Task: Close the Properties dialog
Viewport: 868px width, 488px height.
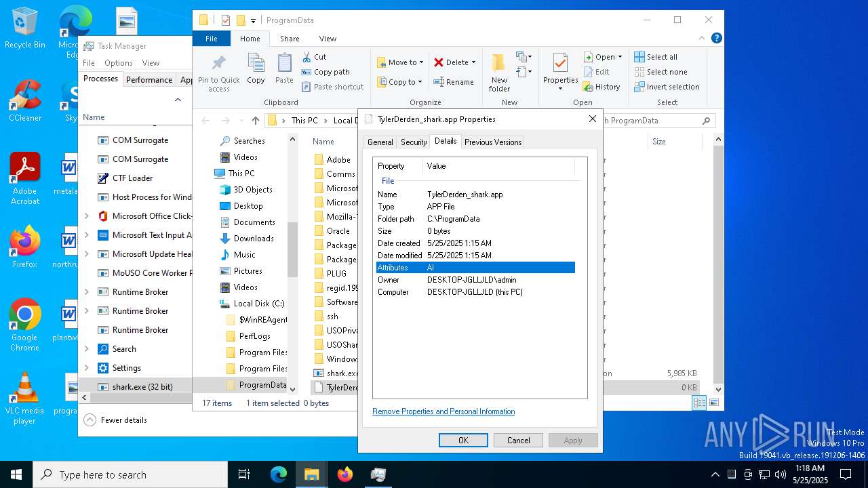Action: [592, 119]
